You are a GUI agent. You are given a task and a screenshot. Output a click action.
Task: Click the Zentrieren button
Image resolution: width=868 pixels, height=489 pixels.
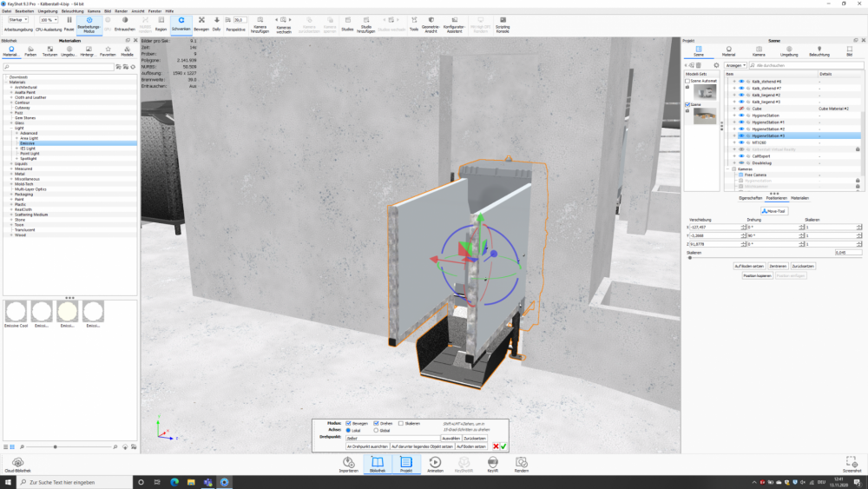click(x=778, y=266)
